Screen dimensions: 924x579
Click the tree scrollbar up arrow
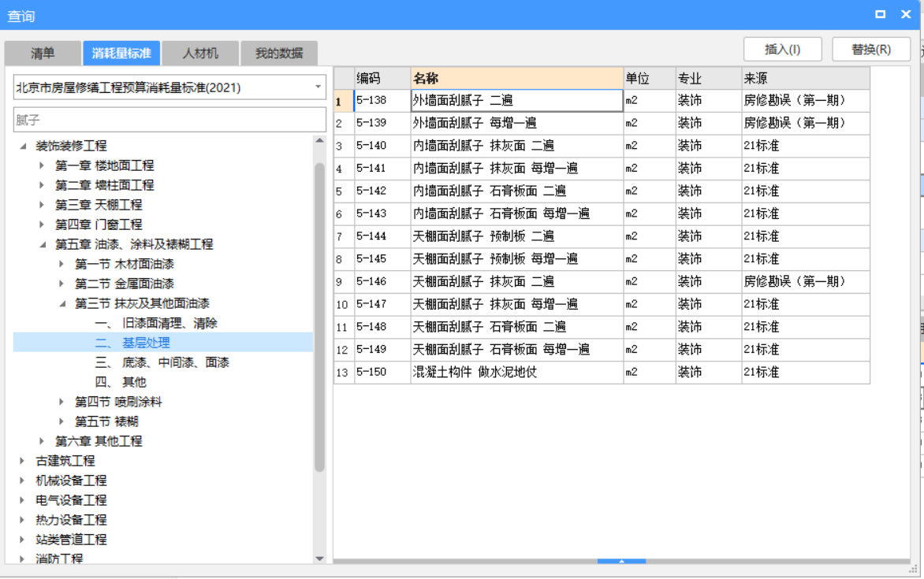[319, 141]
